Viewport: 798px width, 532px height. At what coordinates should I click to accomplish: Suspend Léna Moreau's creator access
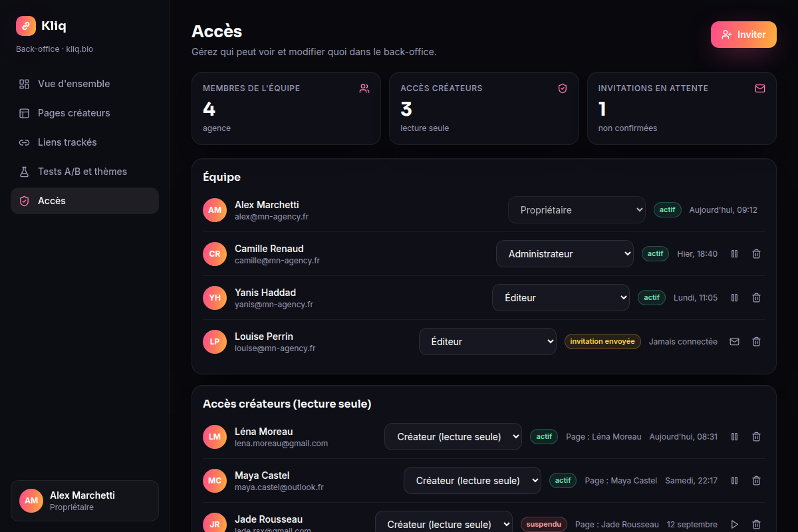[x=735, y=436]
